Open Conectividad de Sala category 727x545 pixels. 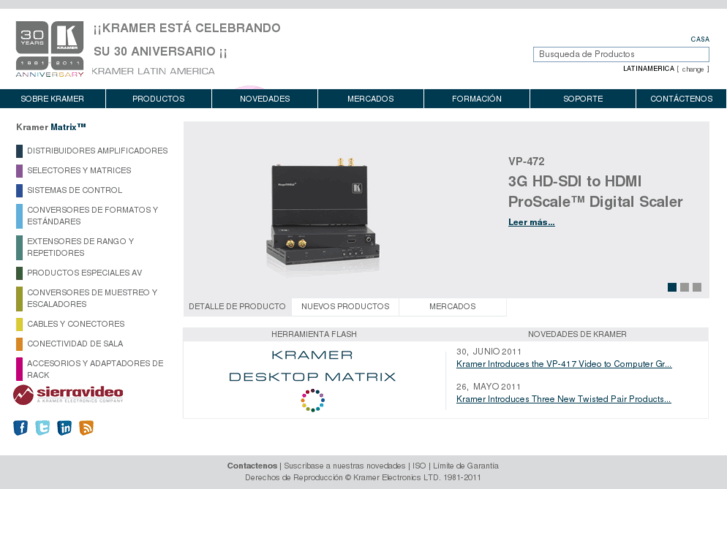75,344
